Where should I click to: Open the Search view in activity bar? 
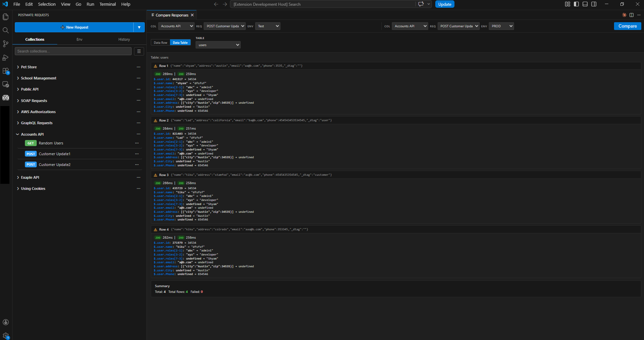[x=6, y=30]
